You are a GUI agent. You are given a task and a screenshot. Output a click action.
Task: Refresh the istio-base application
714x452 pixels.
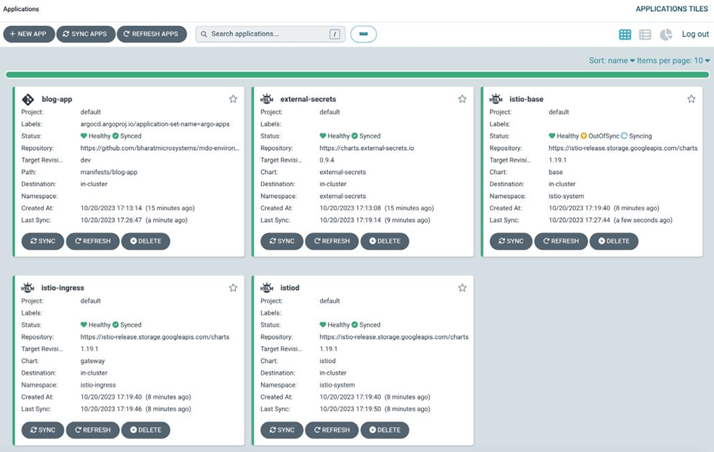pos(561,241)
